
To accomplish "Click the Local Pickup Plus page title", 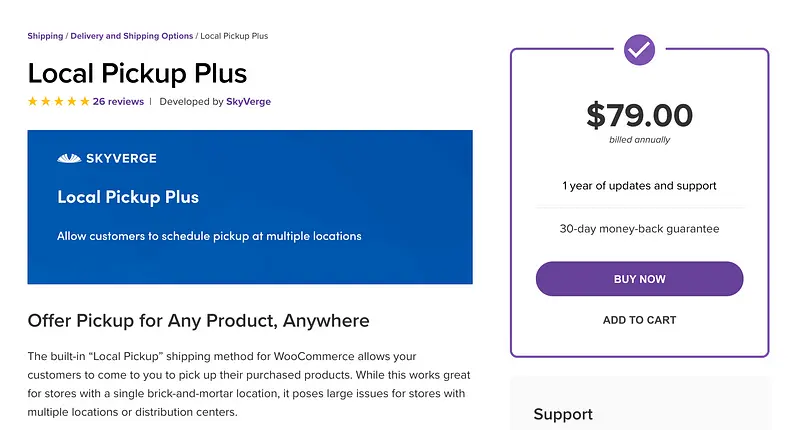I will pyautogui.click(x=137, y=73).
